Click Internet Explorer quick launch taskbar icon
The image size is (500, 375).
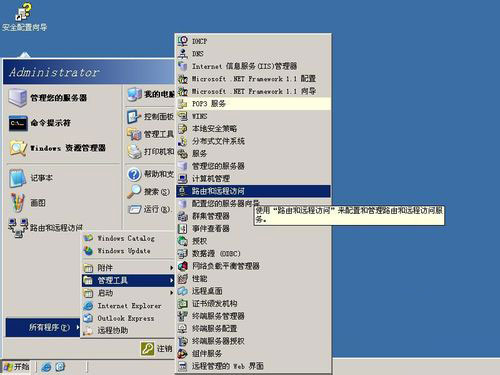tap(46, 367)
